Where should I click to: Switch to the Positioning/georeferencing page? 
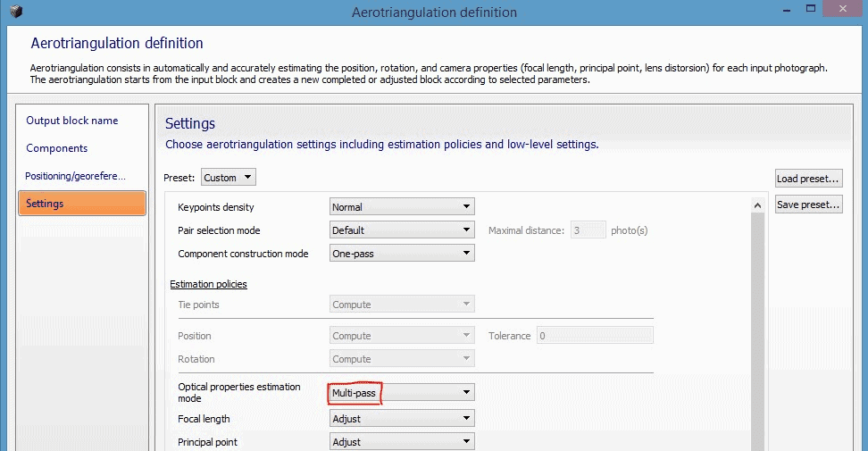[76, 176]
